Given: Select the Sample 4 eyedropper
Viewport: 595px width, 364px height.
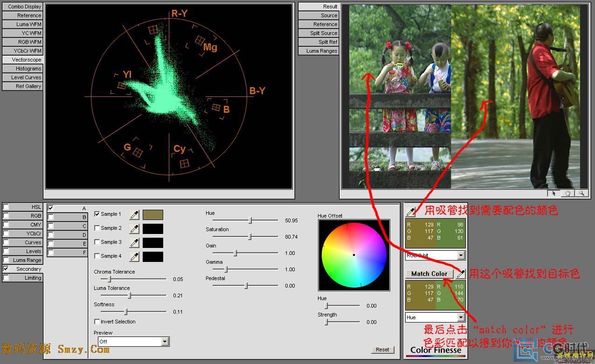Looking at the screenshot, I should 134,256.
